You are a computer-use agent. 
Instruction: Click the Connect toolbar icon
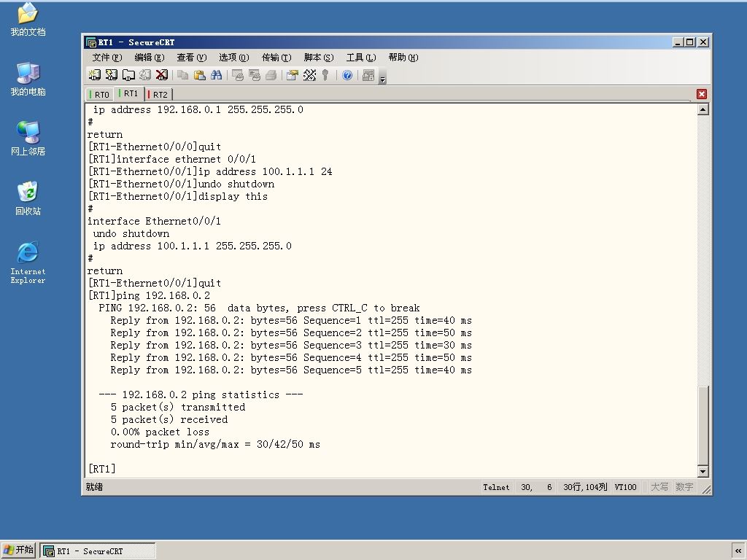click(94, 75)
